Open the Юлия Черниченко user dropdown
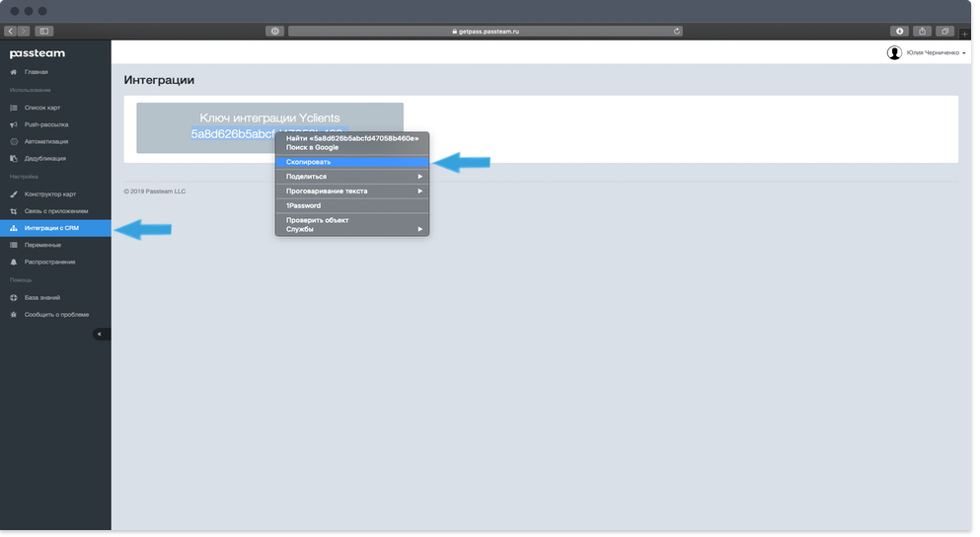This screenshot has width=980, height=537. (937, 53)
